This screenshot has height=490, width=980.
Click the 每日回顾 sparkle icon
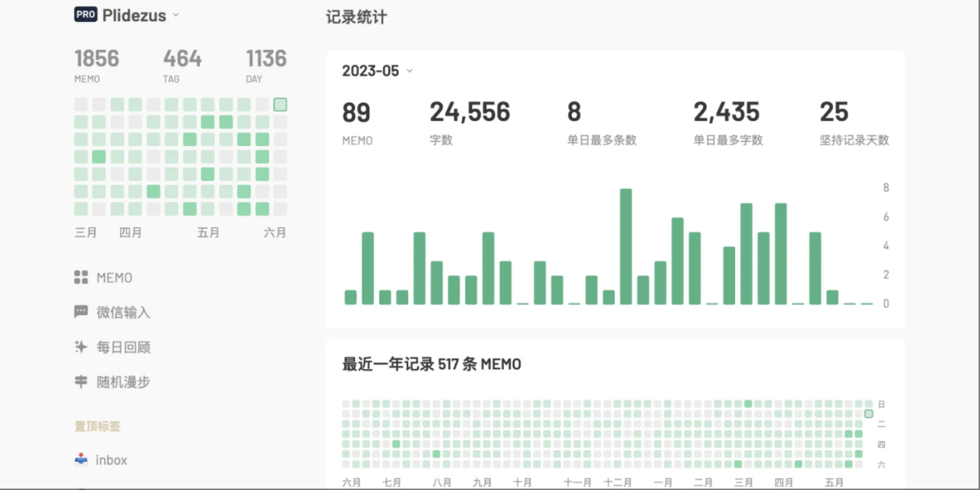click(81, 347)
